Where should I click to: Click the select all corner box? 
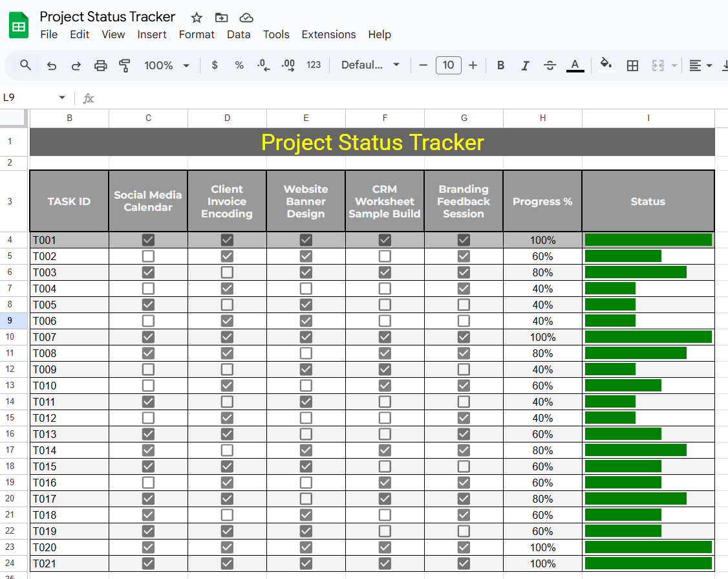click(x=13, y=118)
